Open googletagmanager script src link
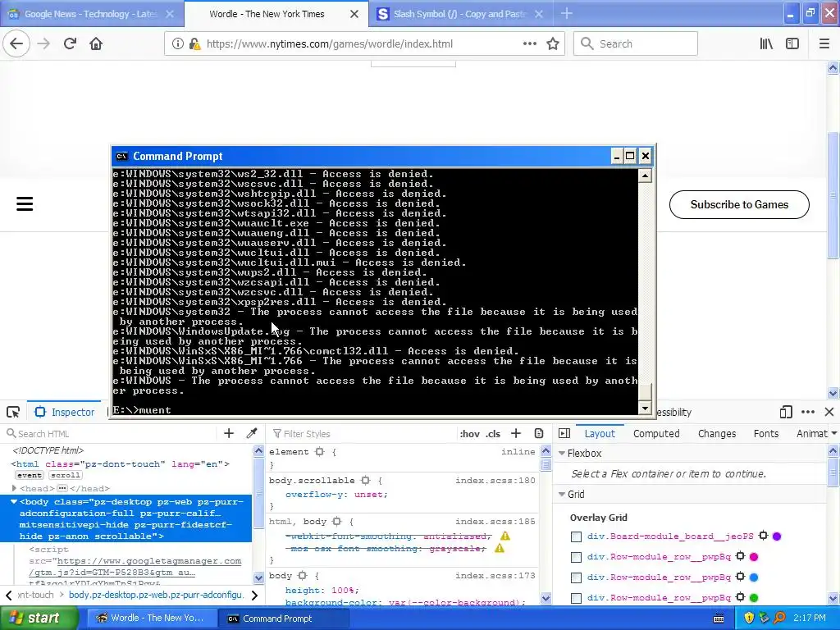Image resolution: width=840 pixels, height=630 pixels. point(135,567)
